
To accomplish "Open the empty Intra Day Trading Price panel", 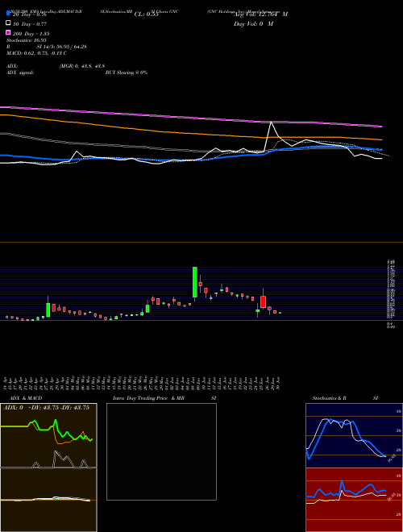I will click(x=161, y=451).
